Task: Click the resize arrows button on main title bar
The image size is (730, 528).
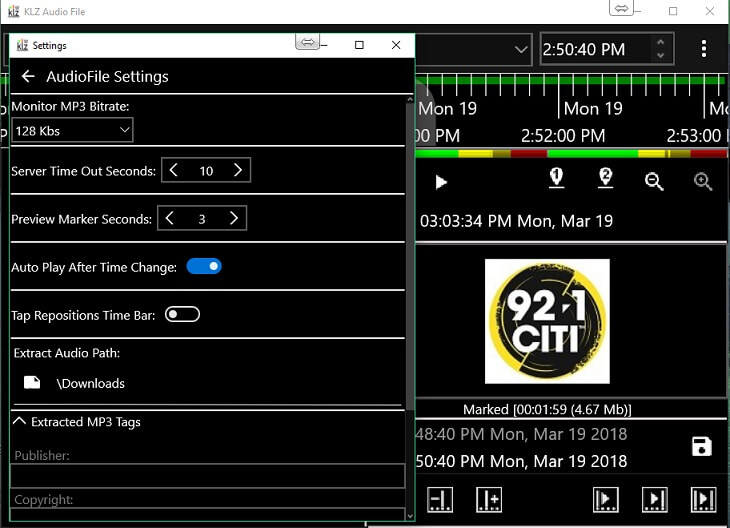Action: [622, 8]
